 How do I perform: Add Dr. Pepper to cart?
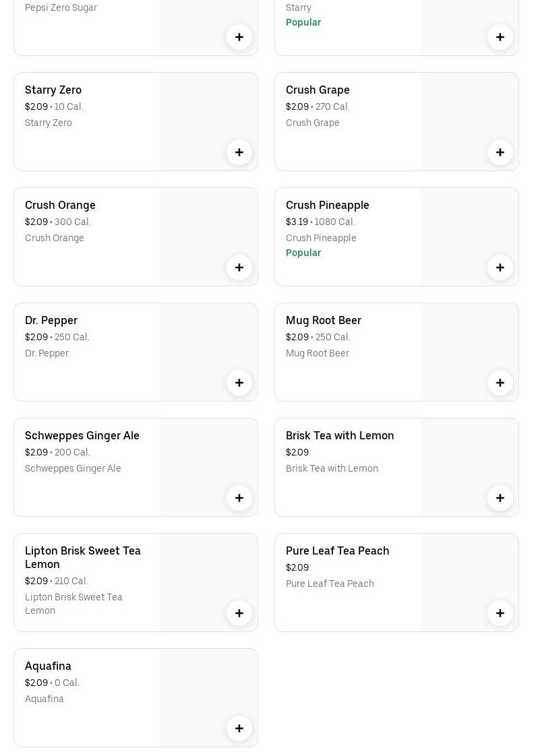coord(239,383)
